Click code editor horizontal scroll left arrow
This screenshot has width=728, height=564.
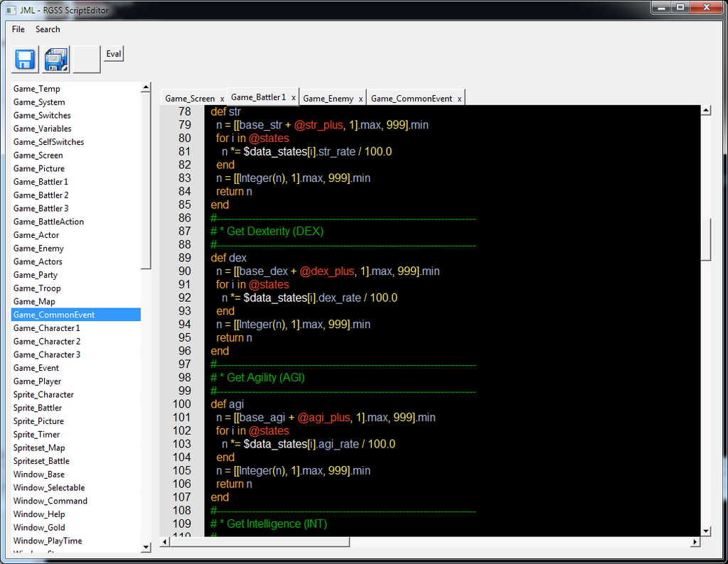(165, 542)
